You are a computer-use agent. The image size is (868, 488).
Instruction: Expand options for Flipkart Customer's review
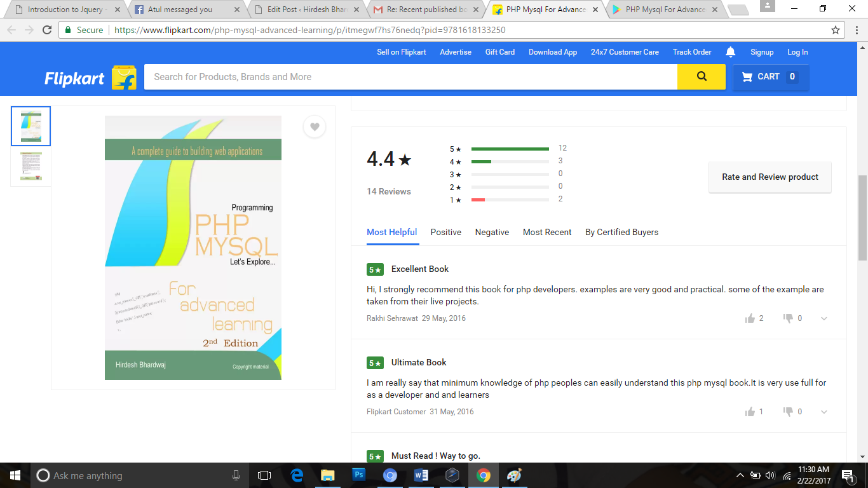824,412
